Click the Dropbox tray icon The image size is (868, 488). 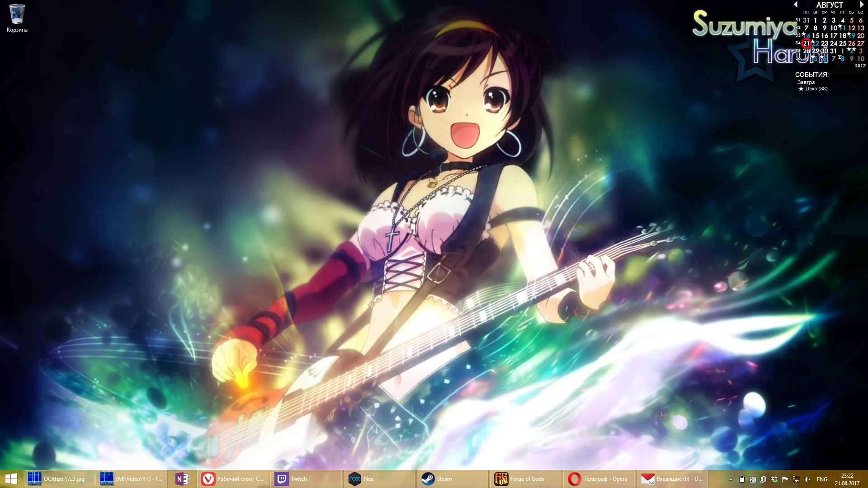(x=774, y=479)
